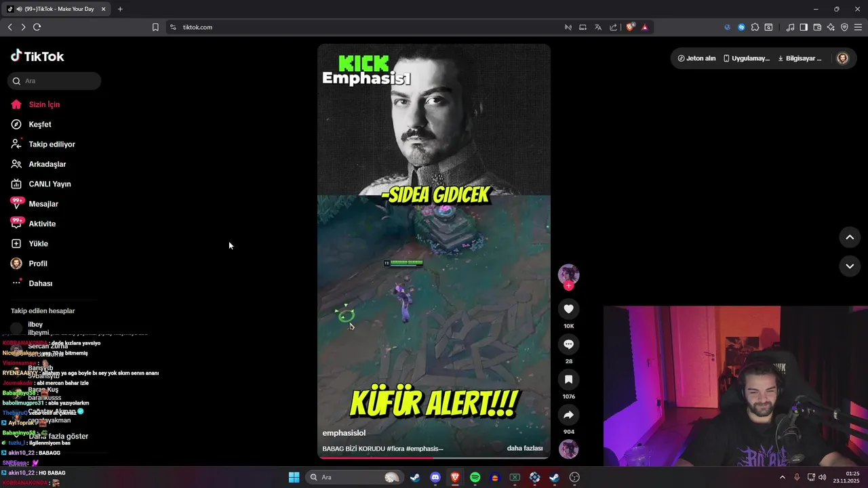Open the translate page icon in the address bar
Viewport: 868px width, 488px height.
pos(598,27)
